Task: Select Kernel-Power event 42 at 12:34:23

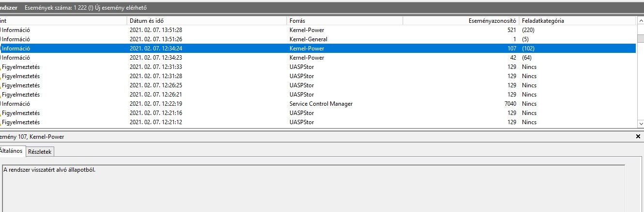Action: point(306,58)
